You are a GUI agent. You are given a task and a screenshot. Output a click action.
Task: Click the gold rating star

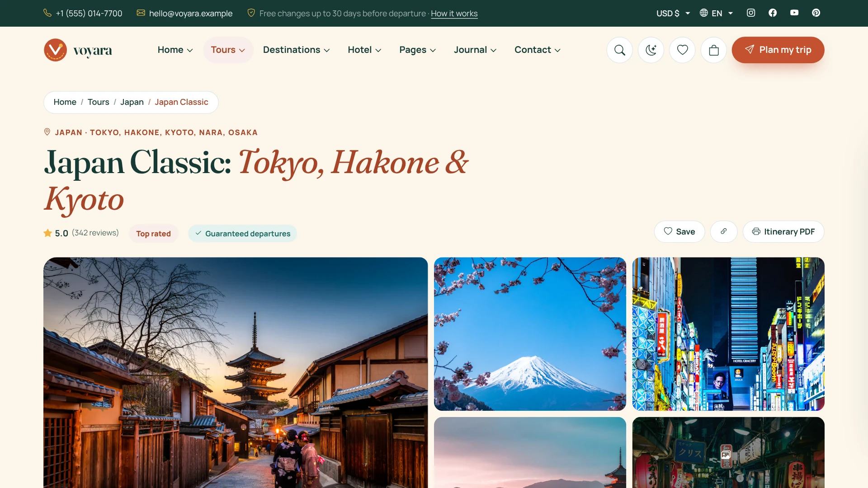click(x=47, y=233)
